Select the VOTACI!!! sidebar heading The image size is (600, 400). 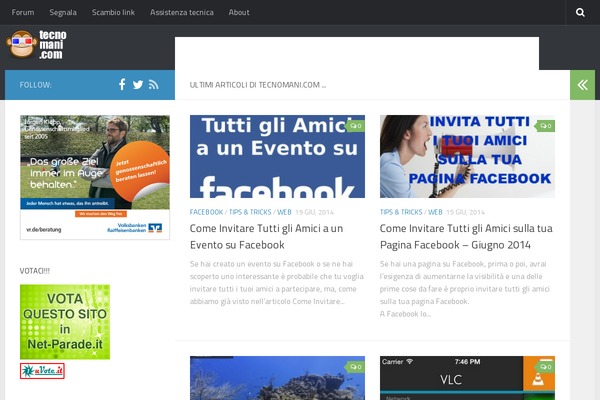point(35,271)
